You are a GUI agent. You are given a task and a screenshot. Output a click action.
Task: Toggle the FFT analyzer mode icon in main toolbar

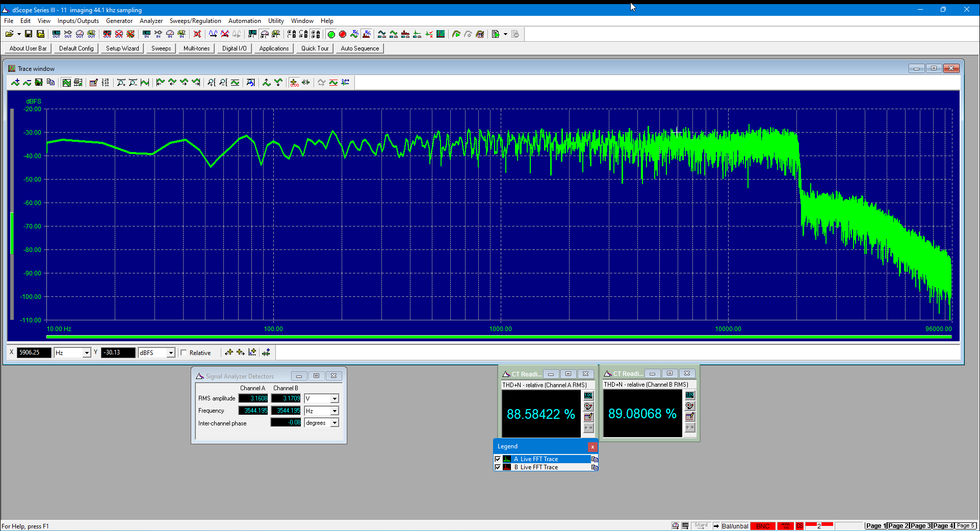point(367,34)
